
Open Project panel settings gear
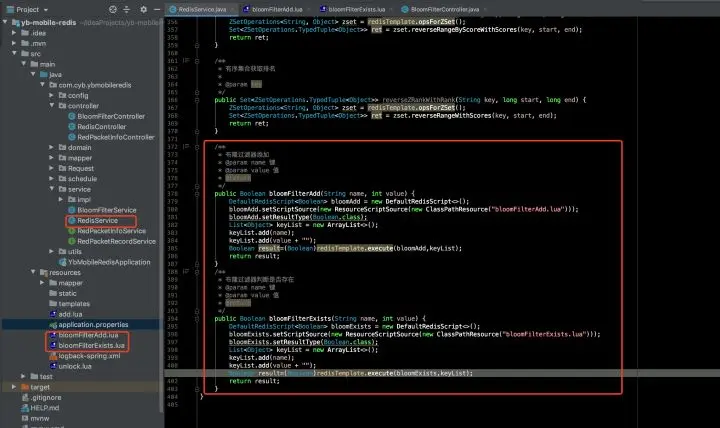pos(144,9)
